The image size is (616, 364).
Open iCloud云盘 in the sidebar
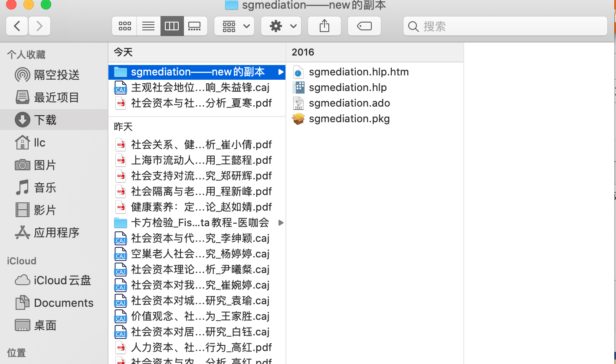(54, 280)
